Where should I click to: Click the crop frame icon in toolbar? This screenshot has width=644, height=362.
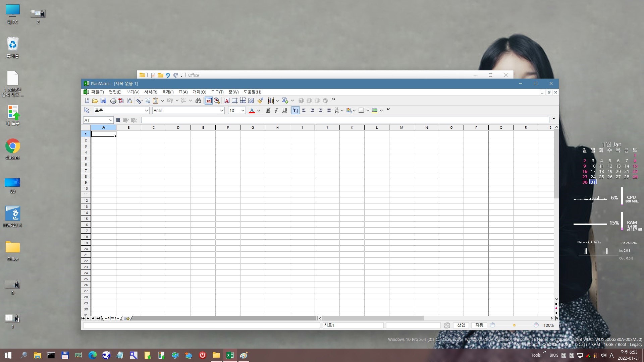[x=235, y=101]
